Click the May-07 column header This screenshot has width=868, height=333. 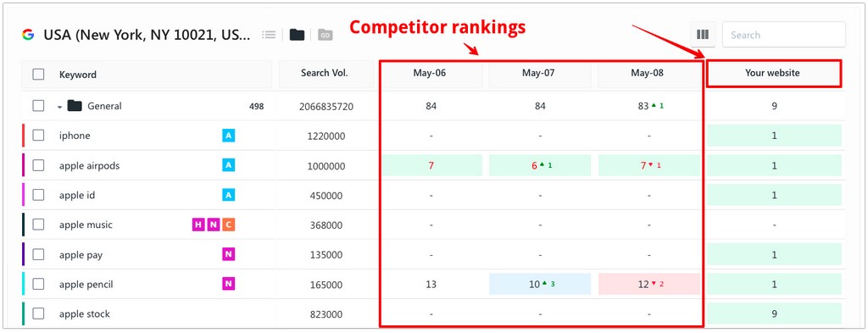[x=540, y=73]
